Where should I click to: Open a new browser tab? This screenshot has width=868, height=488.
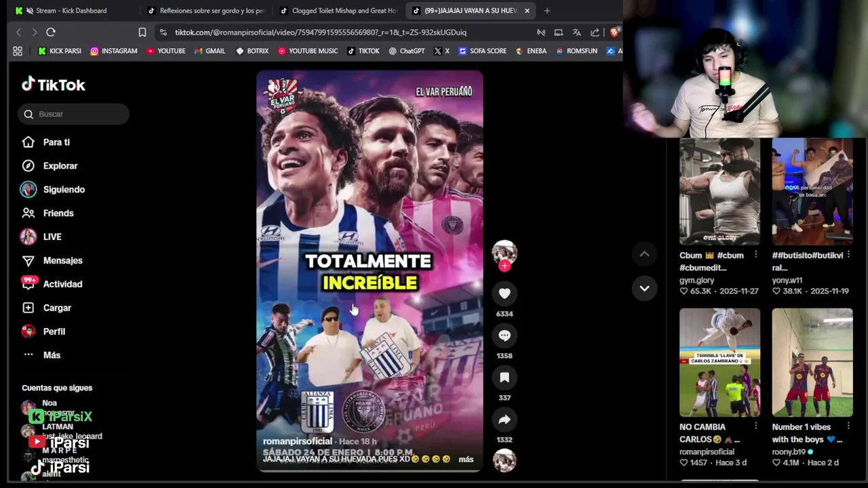[547, 11]
